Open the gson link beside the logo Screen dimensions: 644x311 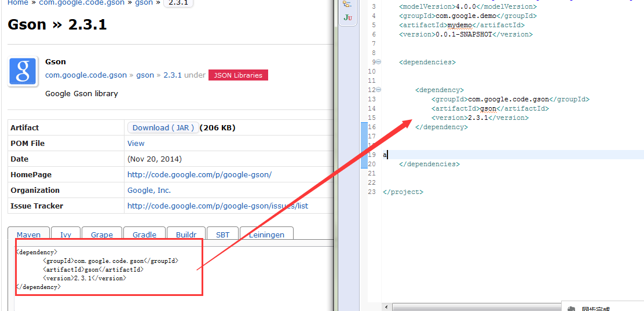click(145, 75)
